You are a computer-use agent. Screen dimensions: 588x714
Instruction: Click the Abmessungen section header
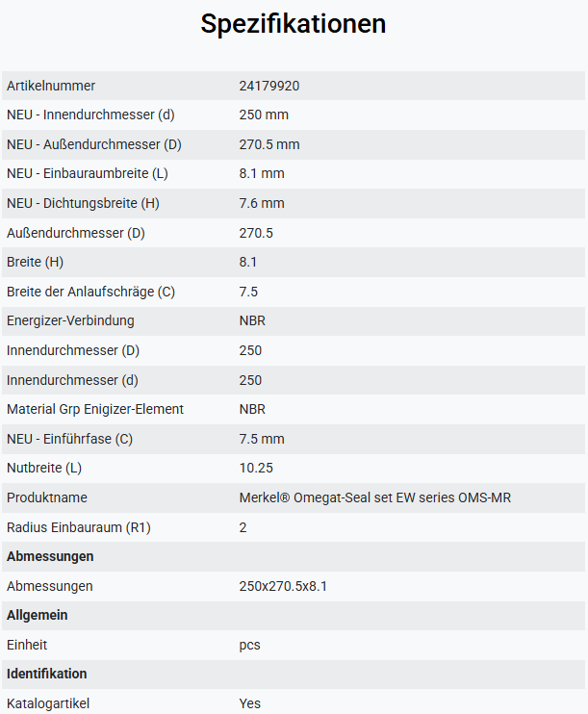click(x=50, y=556)
